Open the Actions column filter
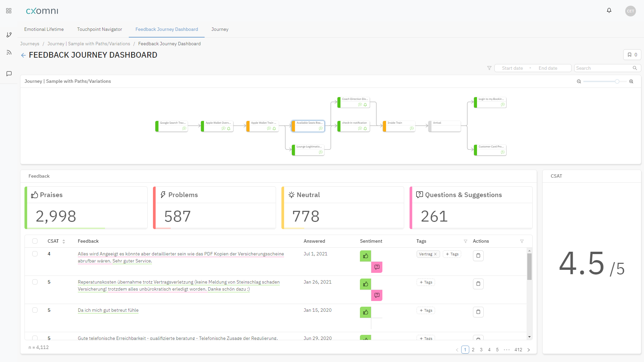The image size is (644, 362). click(x=522, y=241)
